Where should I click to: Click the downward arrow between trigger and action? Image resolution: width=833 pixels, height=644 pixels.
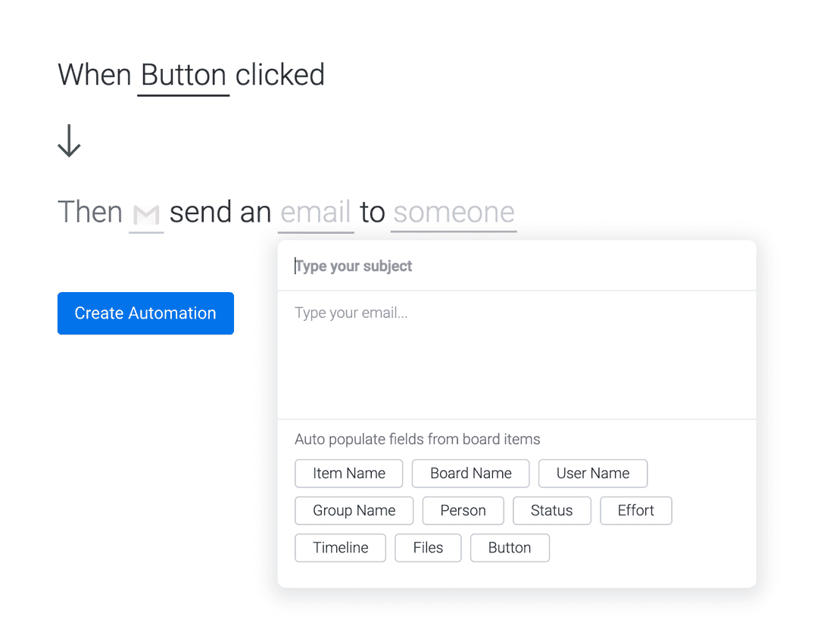[x=69, y=140]
